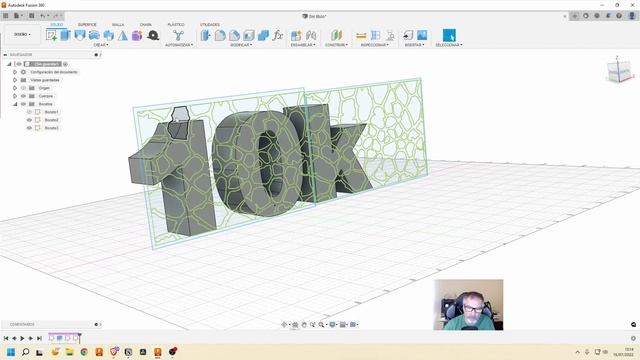
Task: Click the Construir offset plane icon
Action: point(336,36)
